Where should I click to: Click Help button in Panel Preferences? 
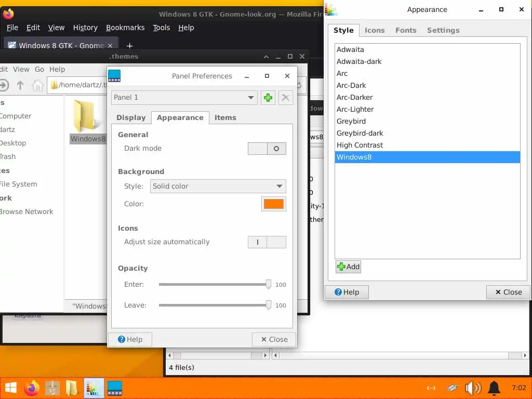[x=130, y=340]
